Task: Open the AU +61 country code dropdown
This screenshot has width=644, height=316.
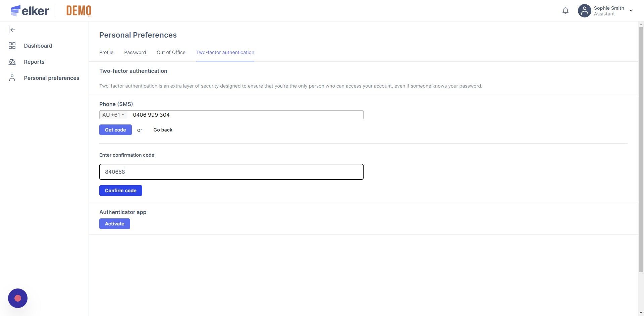Action: click(113, 115)
